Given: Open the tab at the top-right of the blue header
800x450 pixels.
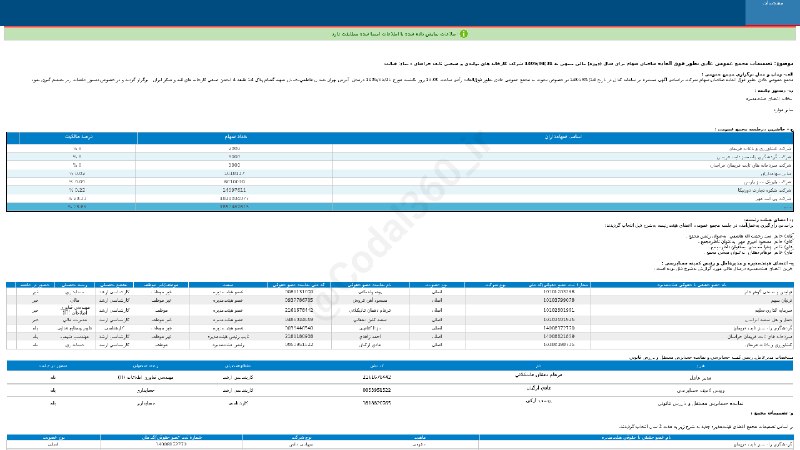Looking at the screenshot, I should pyautogui.click(x=772, y=12).
